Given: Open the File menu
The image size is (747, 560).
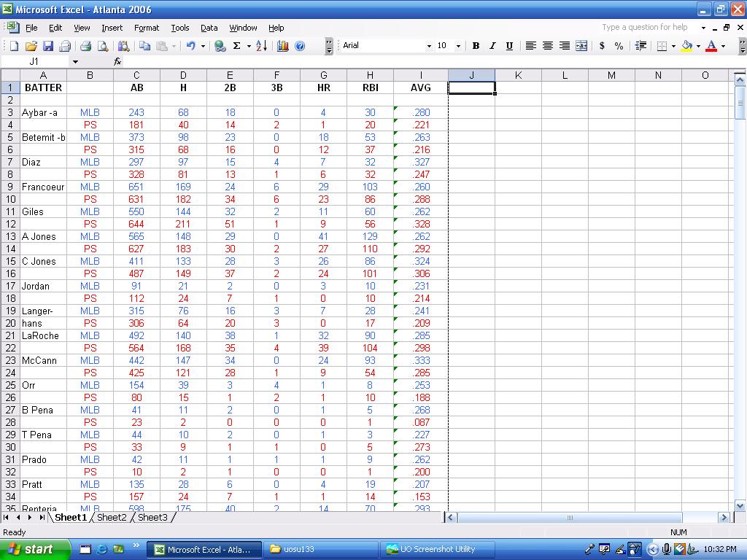Looking at the screenshot, I should point(31,28).
